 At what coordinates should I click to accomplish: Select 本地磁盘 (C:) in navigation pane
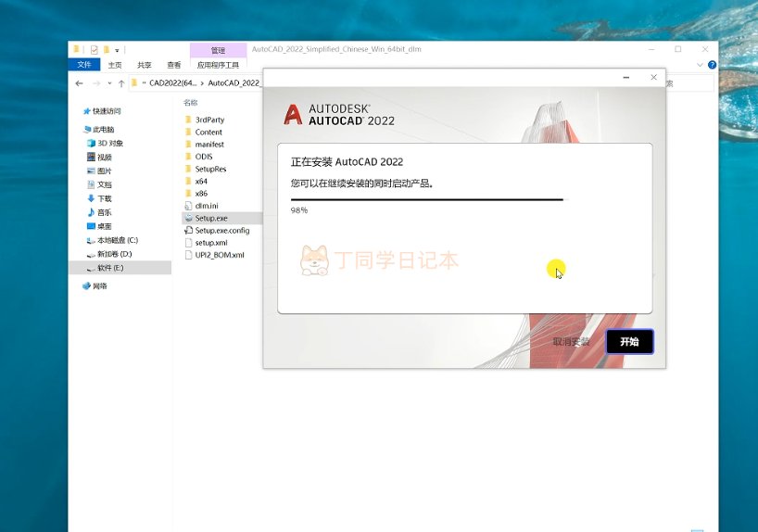click(x=117, y=240)
